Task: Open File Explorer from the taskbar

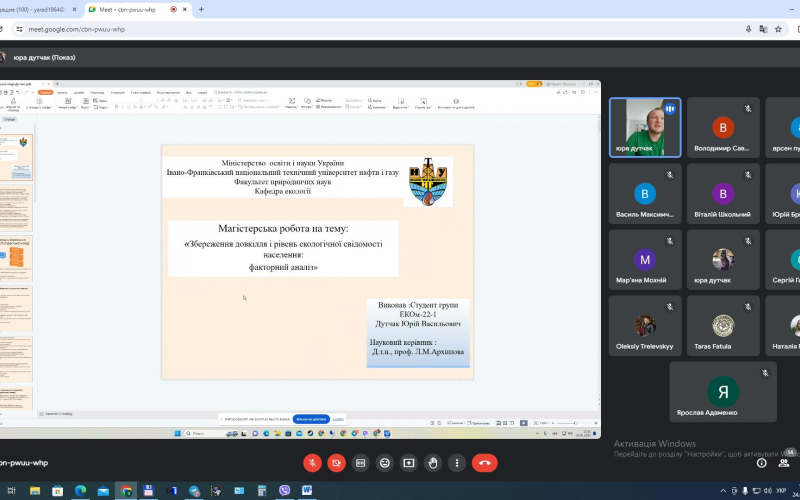Action: [x=35, y=491]
